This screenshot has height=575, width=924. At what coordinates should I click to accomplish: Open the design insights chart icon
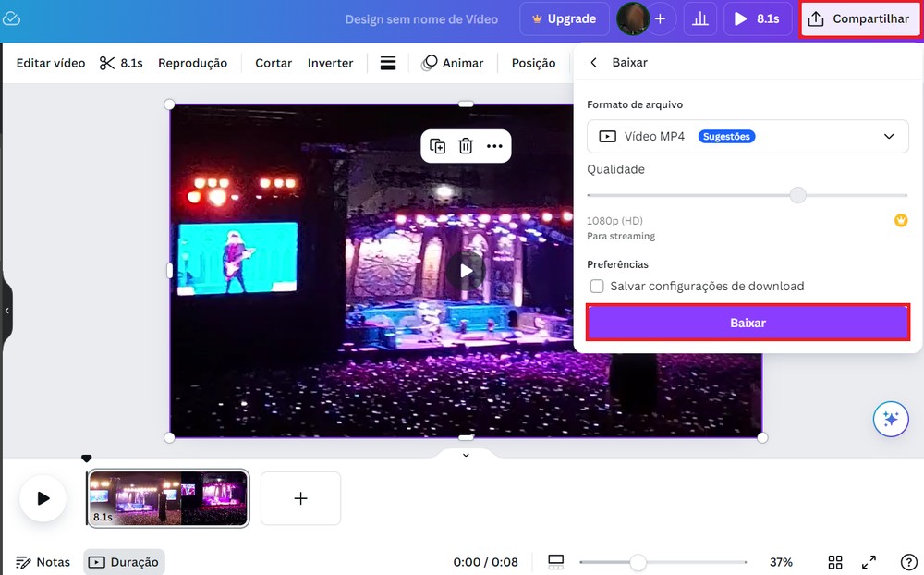point(699,18)
